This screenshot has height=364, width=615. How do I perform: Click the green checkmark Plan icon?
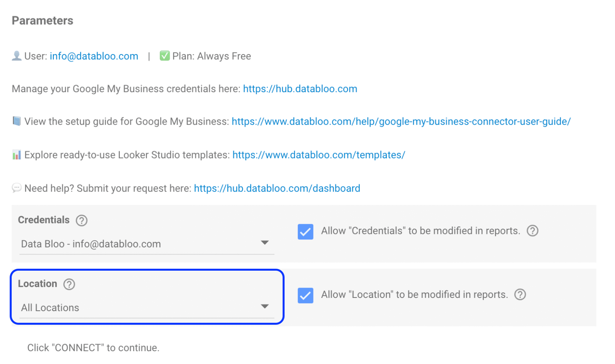click(x=165, y=56)
